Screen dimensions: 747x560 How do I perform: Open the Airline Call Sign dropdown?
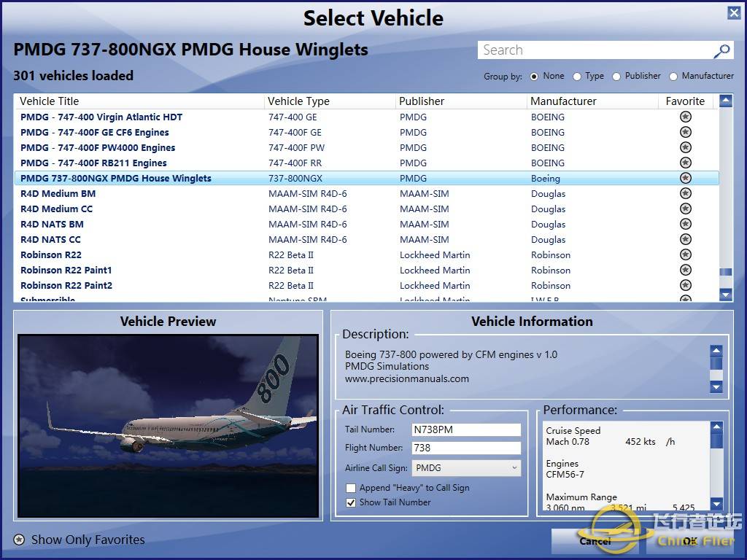point(467,467)
